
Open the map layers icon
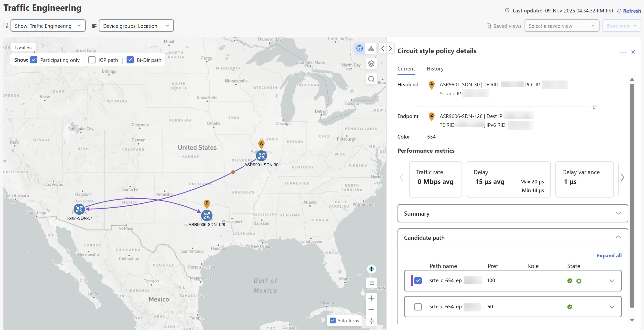(371, 64)
